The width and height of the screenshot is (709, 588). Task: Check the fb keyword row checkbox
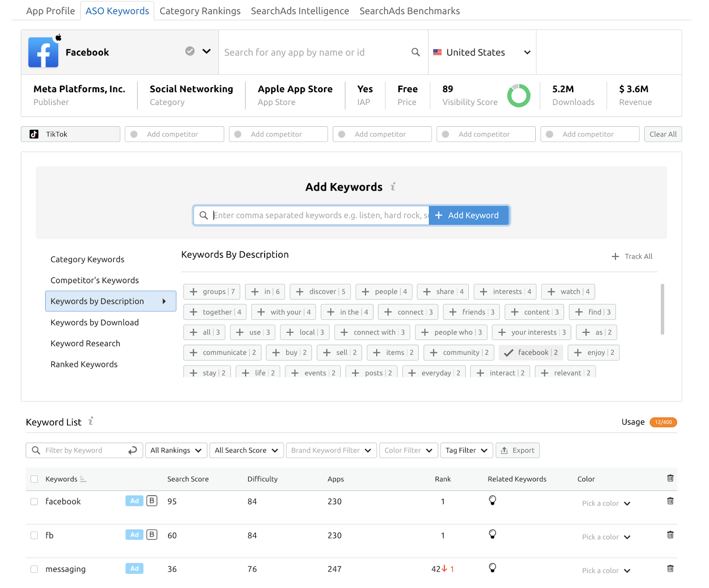pos(34,535)
